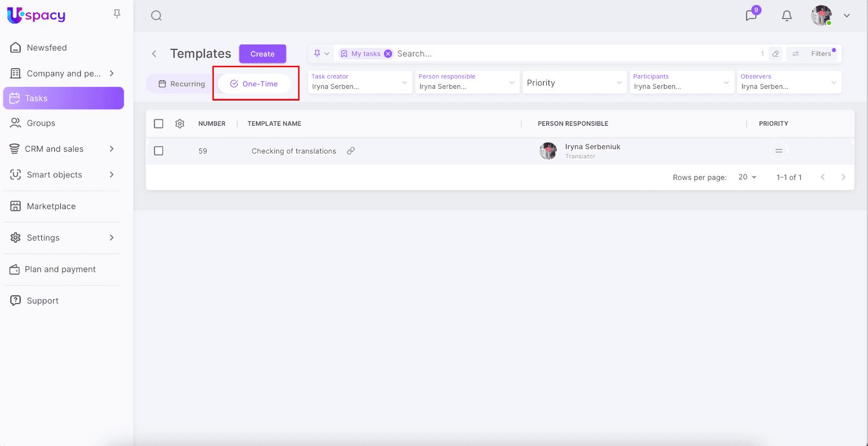
Task: Click the eraser icon to clear filters
Action: 776,54
